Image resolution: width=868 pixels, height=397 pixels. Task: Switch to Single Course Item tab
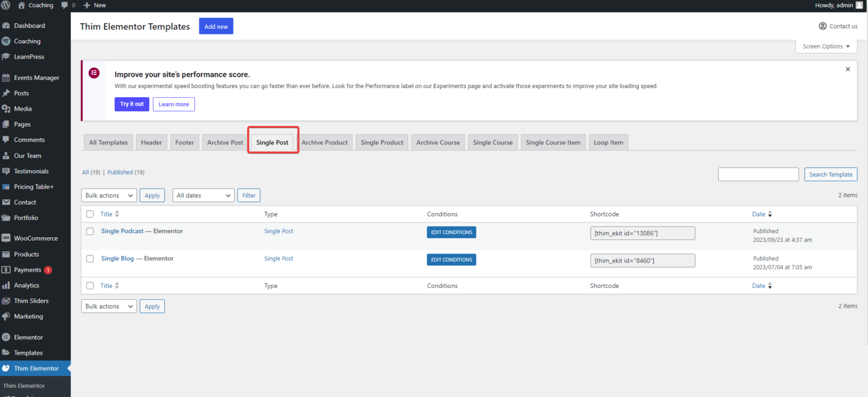pos(553,142)
